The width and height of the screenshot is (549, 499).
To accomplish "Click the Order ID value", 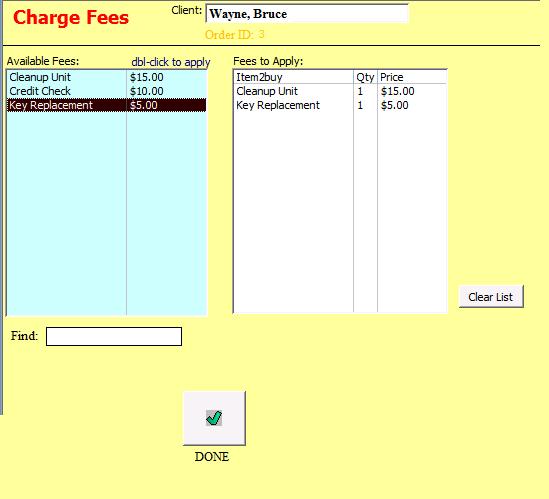I will [261, 34].
